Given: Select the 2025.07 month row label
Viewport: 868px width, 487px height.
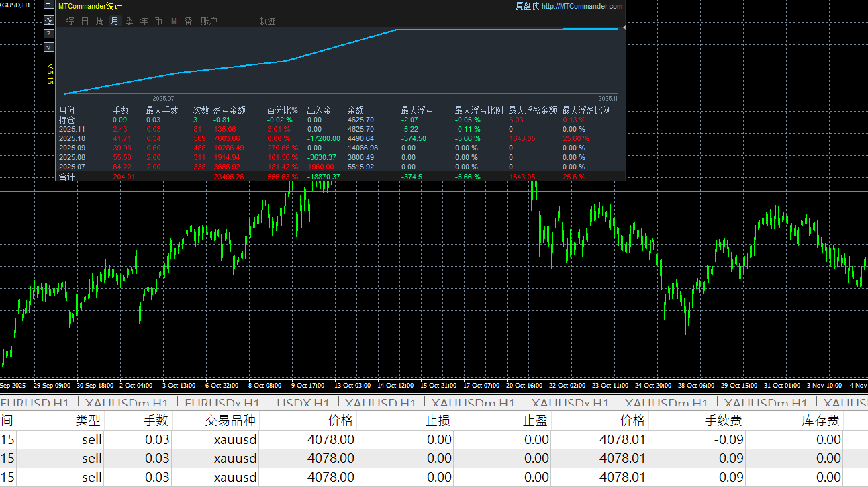Looking at the screenshot, I should coord(72,167).
